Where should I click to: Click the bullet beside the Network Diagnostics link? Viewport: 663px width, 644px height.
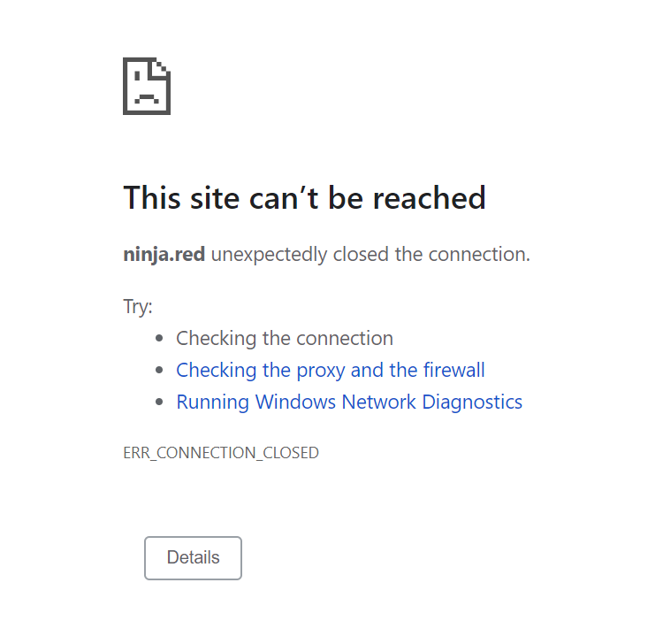[x=159, y=402]
